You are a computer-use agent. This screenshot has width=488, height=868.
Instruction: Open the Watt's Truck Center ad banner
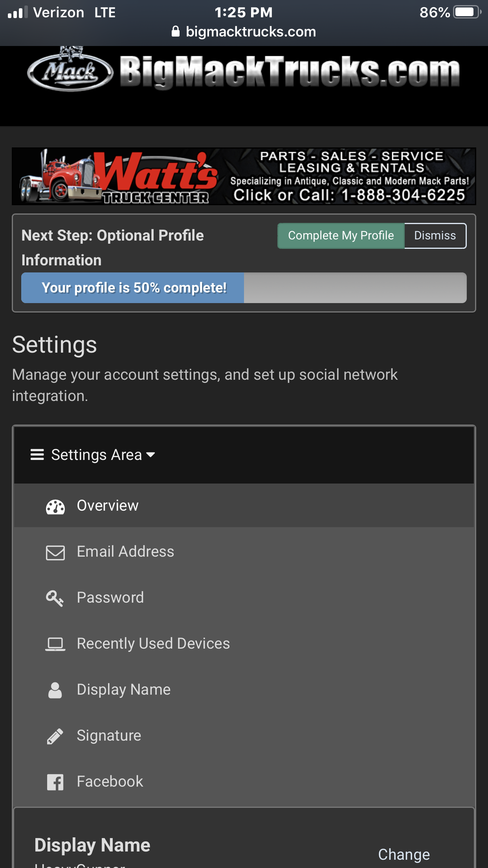(x=244, y=176)
